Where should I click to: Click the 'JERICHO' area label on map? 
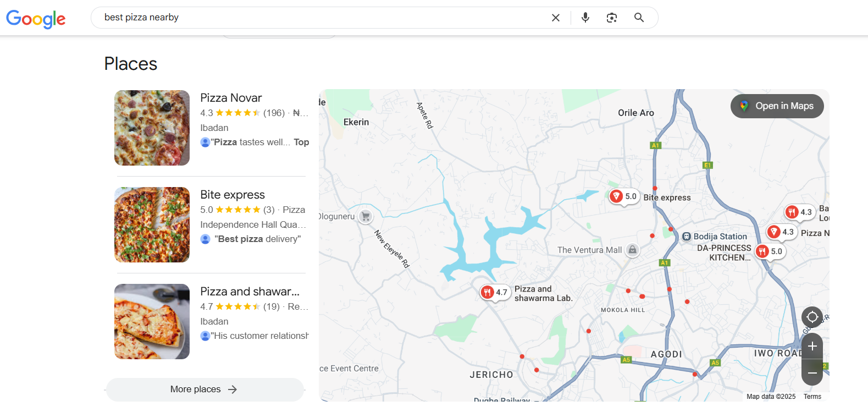point(491,375)
